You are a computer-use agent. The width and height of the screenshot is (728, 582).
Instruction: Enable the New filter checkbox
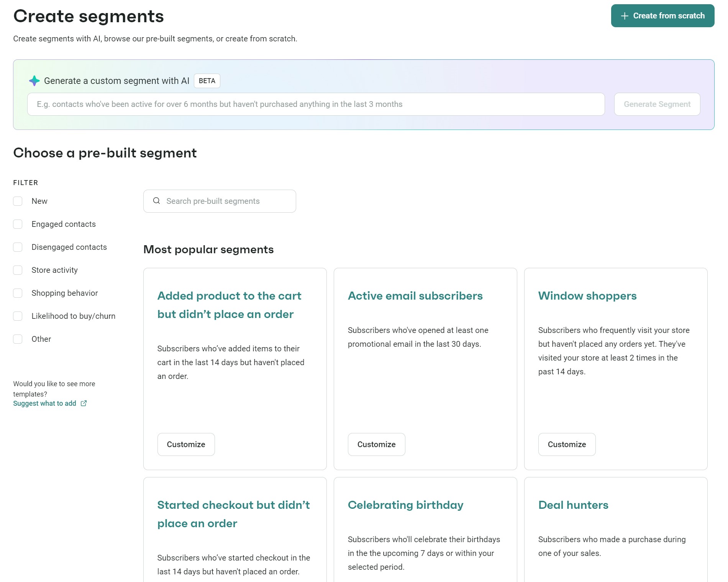pyautogui.click(x=18, y=201)
